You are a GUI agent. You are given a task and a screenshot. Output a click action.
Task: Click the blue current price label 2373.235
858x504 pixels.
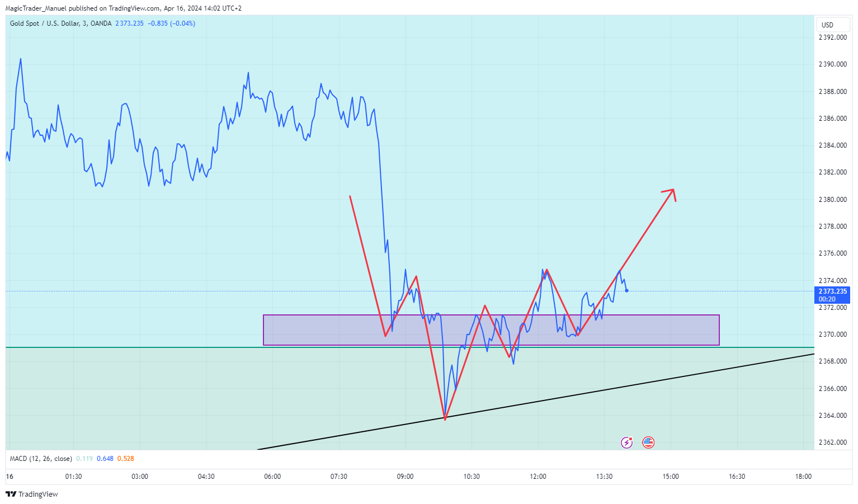[833, 295]
